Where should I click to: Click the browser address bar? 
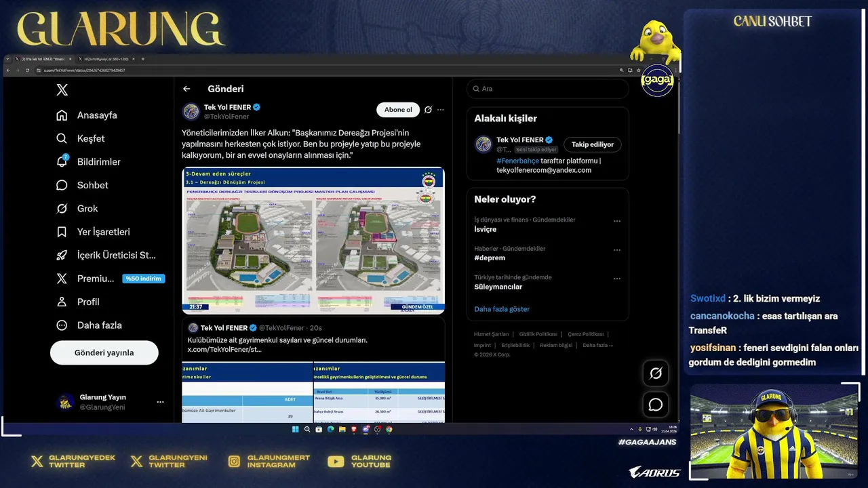tap(325, 70)
